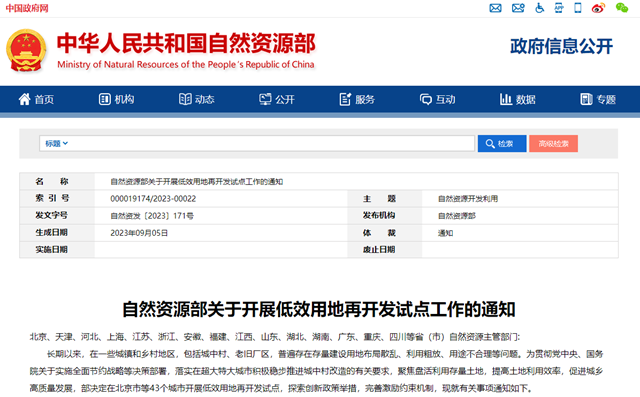Click the 主题 label cell
The width and height of the screenshot is (640, 397).
[x=384, y=198]
